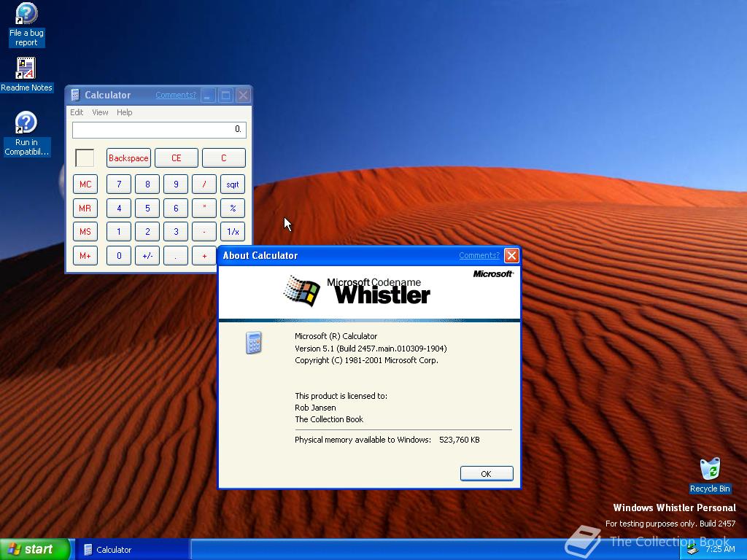Click the percent (%) button
747x560 pixels.
[x=233, y=208]
